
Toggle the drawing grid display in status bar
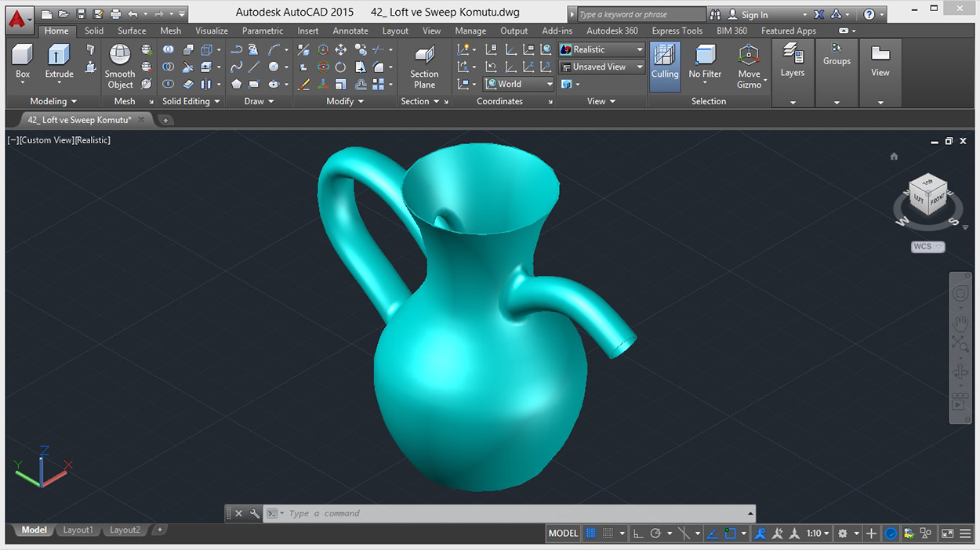click(x=590, y=534)
